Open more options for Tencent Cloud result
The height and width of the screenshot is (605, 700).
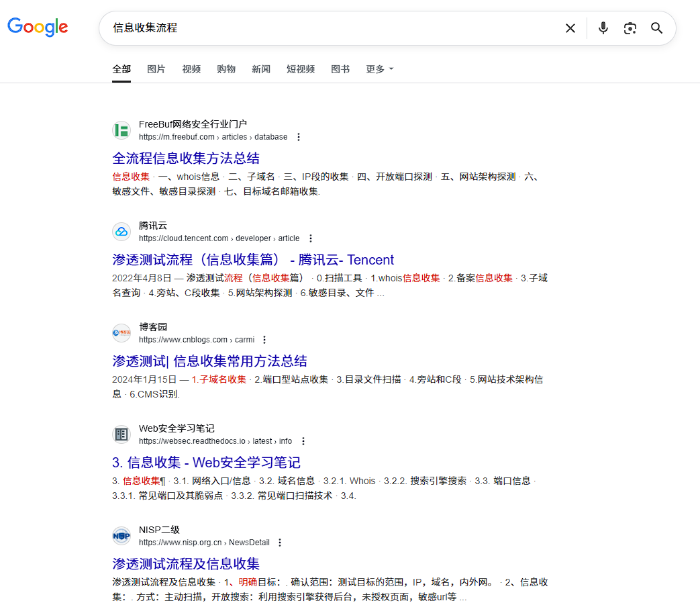(x=311, y=238)
